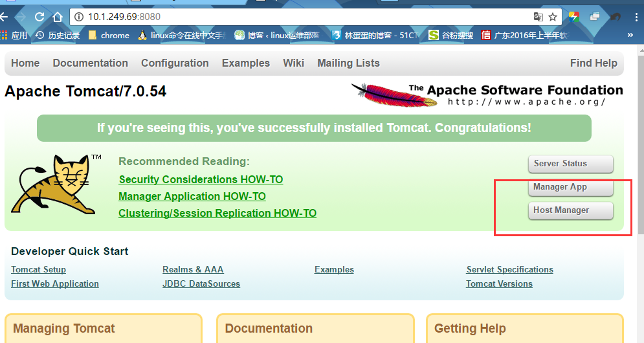Click Find Help in navigation bar
The height and width of the screenshot is (343, 644).
594,63
